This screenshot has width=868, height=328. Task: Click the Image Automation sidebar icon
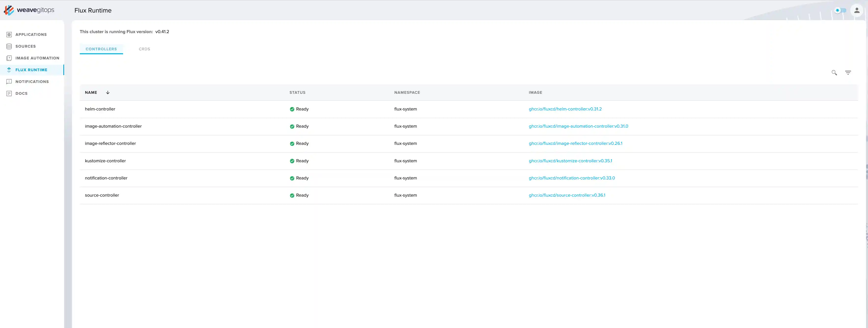coord(9,58)
